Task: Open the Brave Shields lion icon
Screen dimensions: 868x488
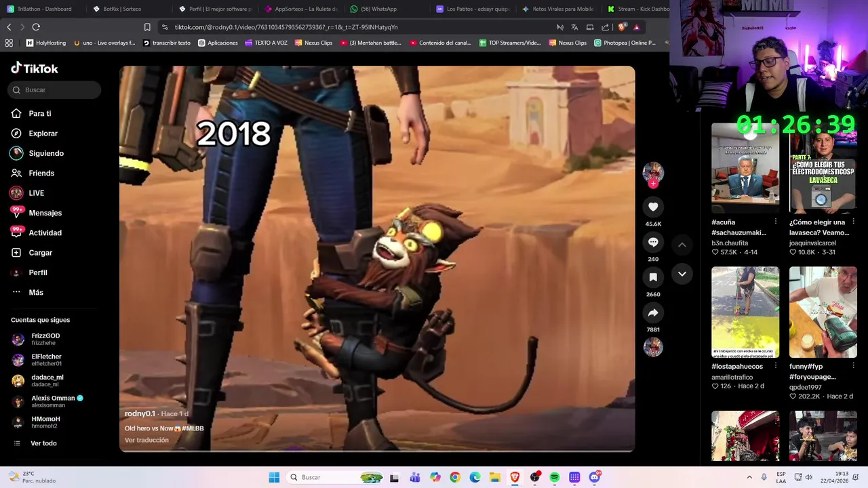Action: (x=622, y=27)
